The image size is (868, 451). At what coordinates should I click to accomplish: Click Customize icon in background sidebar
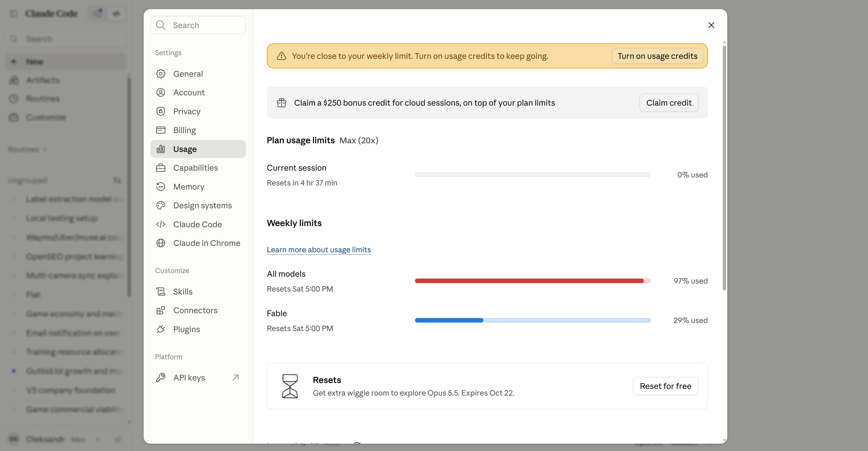[14, 117]
